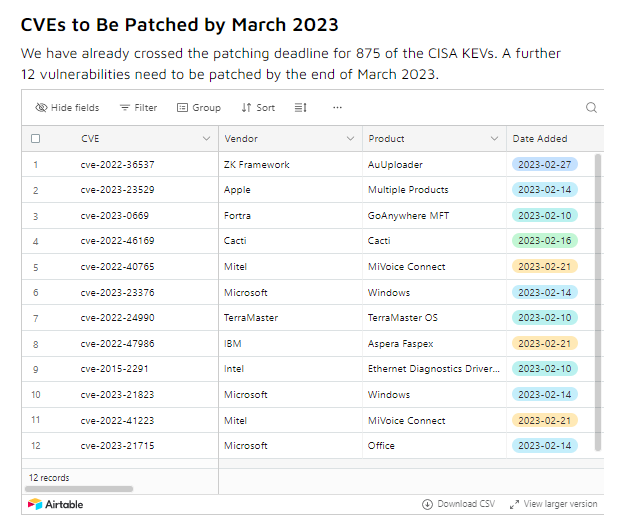This screenshot has height=531, width=635.
Task: Select cell cve-2022-40765
Action: (117, 267)
